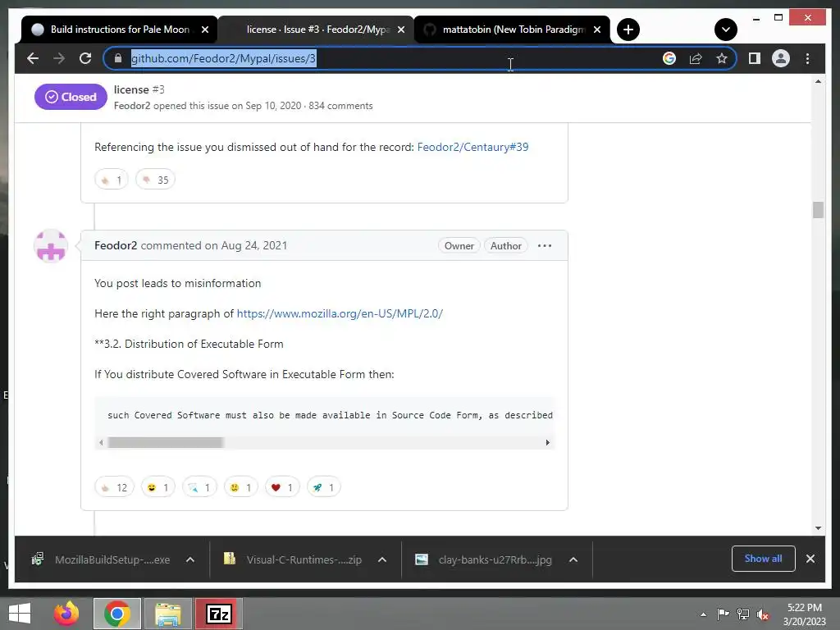
Task: Open File Explorer from taskbar
Action: (x=168, y=614)
